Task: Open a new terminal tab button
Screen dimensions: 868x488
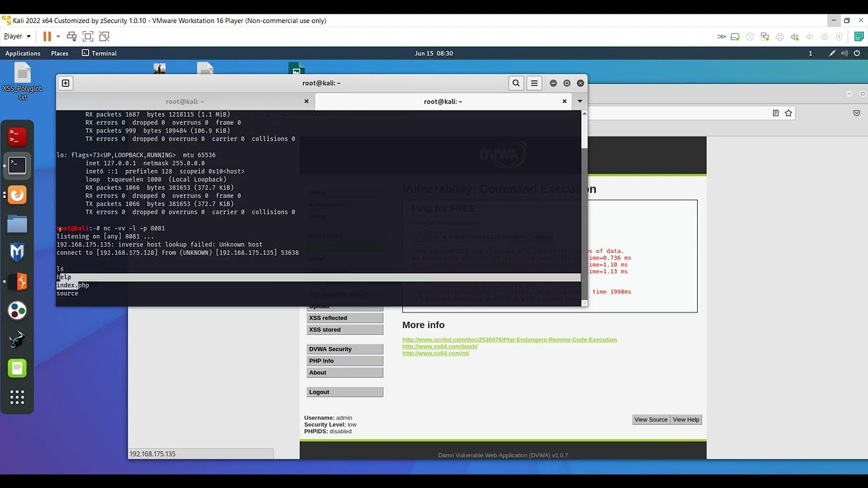Action: 66,83
